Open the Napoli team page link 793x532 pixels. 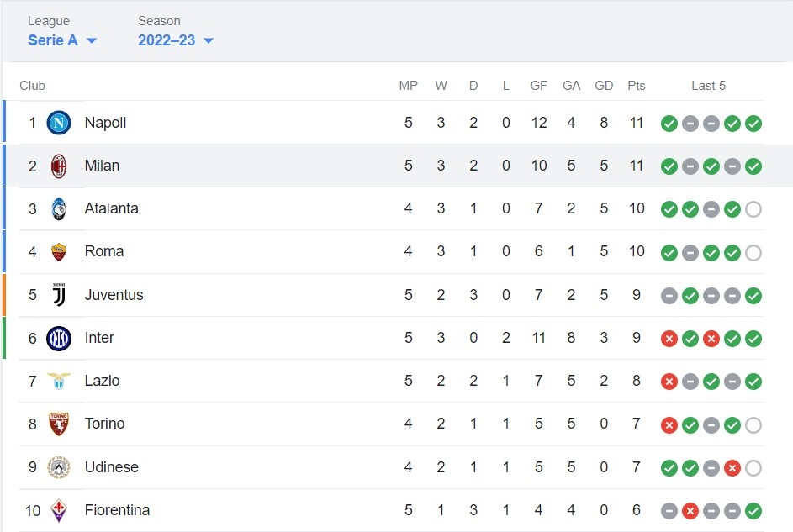pos(105,123)
